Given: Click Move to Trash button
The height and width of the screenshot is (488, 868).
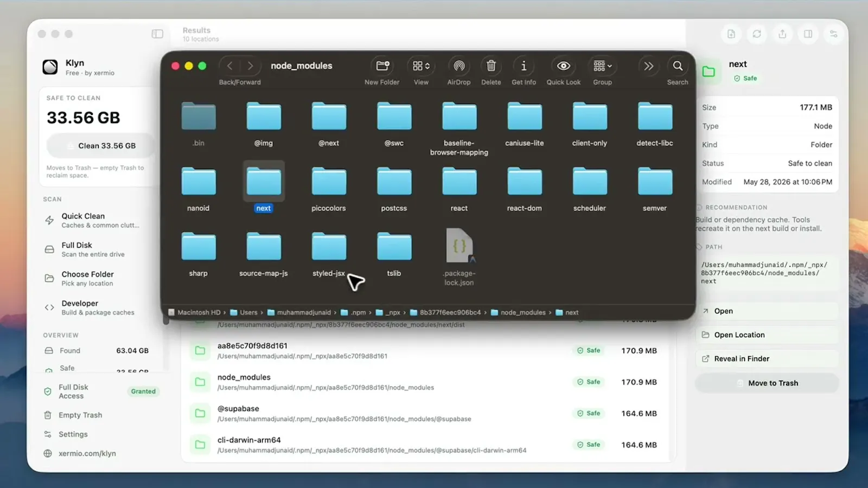Looking at the screenshot, I should tap(767, 383).
